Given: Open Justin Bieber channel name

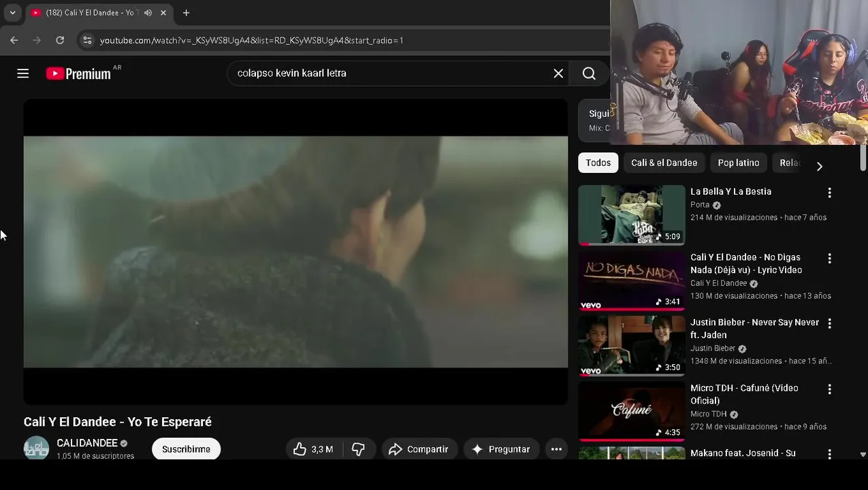Looking at the screenshot, I should pyautogui.click(x=713, y=348).
